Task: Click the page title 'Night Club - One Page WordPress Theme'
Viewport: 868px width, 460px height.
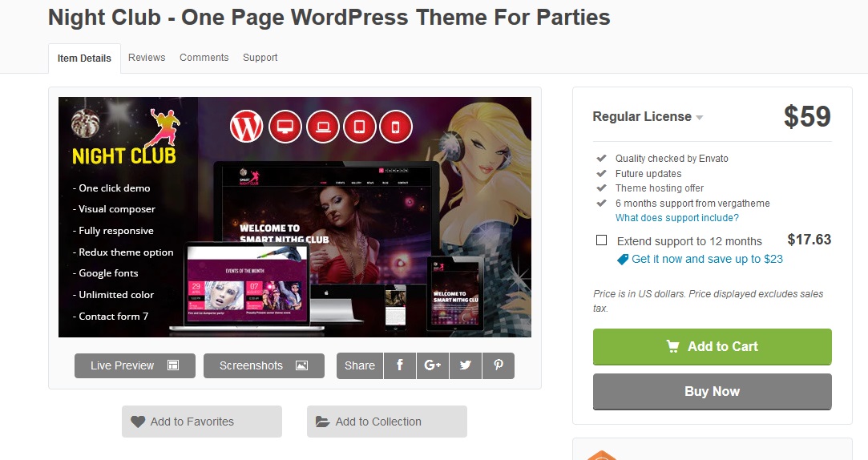Action: (329, 17)
